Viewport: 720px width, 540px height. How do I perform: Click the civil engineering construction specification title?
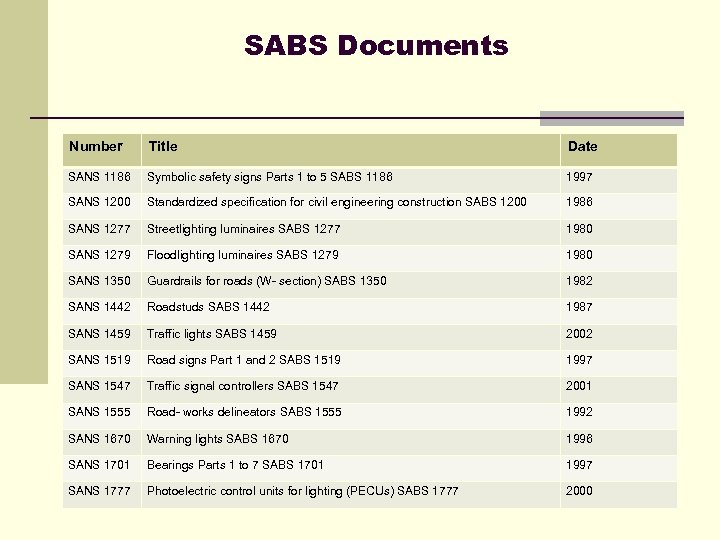[x=337, y=202]
